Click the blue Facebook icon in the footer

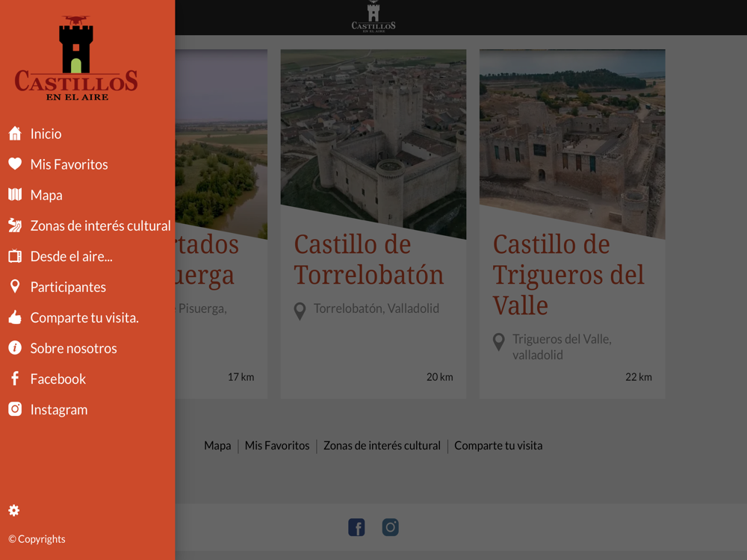click(x=356, y=527)
